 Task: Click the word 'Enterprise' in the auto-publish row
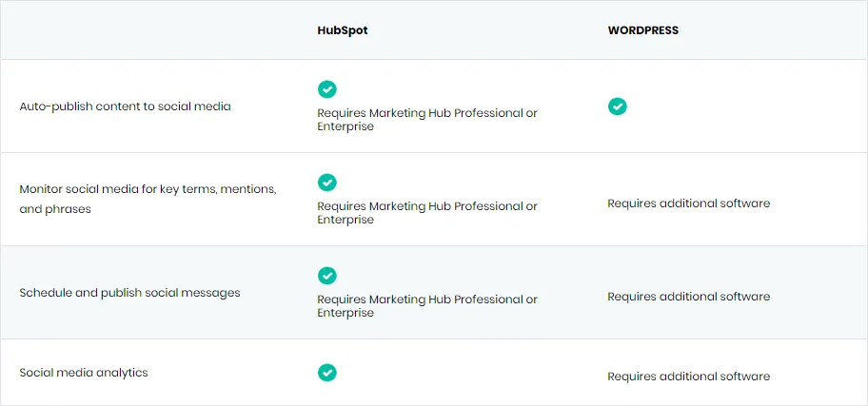(345, 126)
